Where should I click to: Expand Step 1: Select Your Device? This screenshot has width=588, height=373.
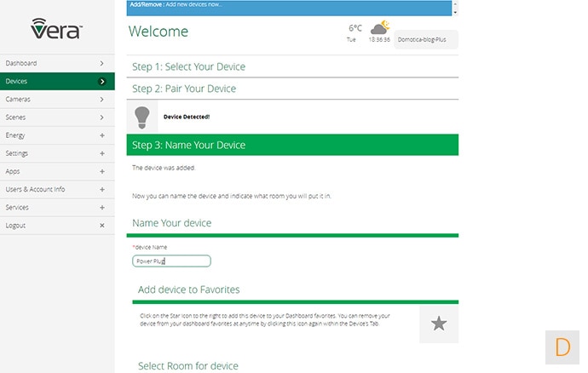(x=292, y=66)
